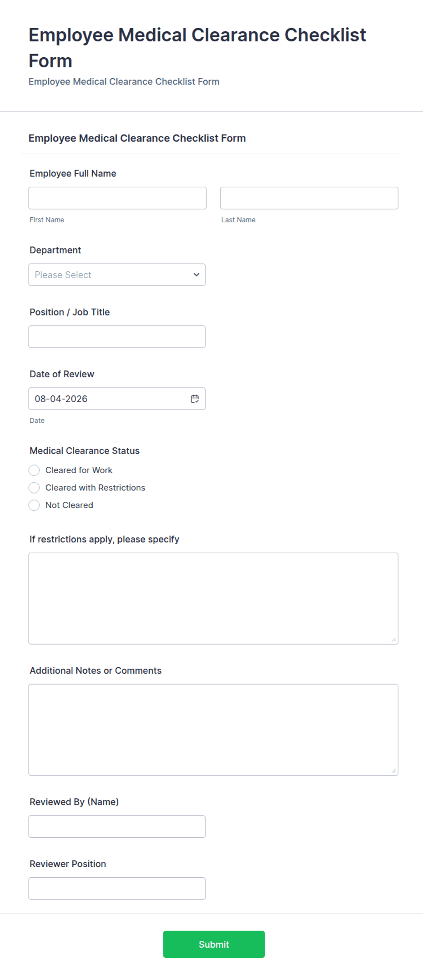This screenshot has height=980, width=423.
Task: Choose the Cleared with Restrictions option
Action: (34, 488)
